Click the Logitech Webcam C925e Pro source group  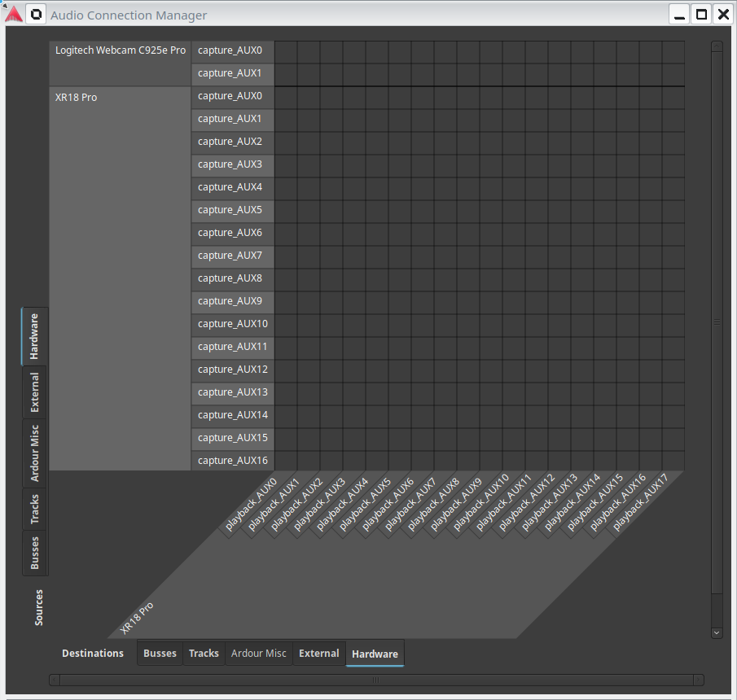(x=120, y=50)
